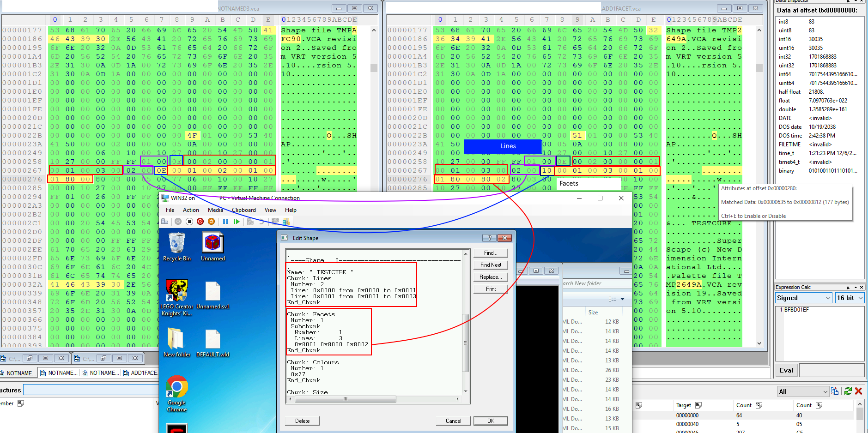Click the Checkpoint icon in VM toolbar
Screen dimensions: 868x433
click(250, 222)
